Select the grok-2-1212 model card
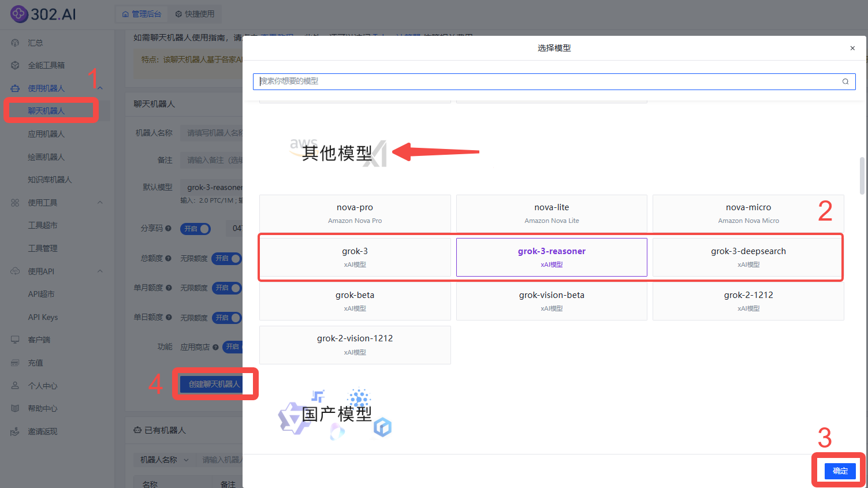 tap(748, 301)
